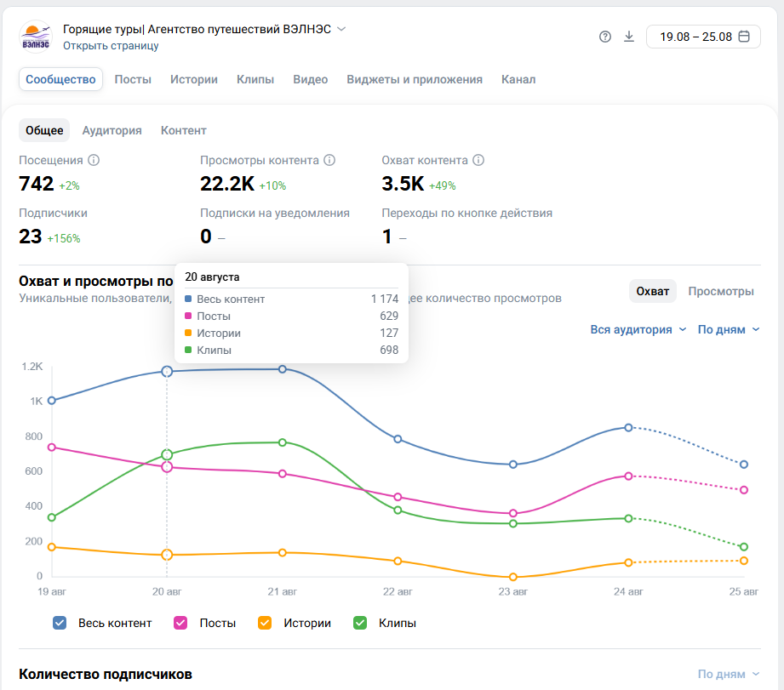Open the calendar icon in date range
The image size is (784, 690).
click(744, 37)
